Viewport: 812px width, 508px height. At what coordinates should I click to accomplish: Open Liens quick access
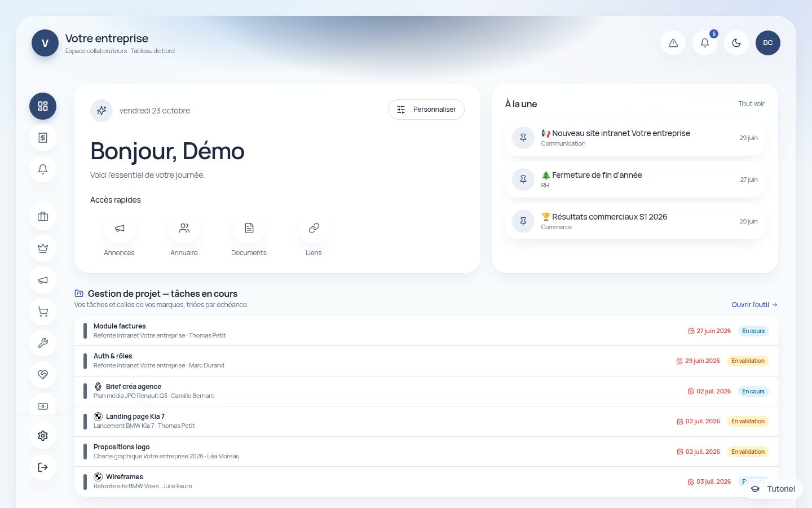[314, 236]
